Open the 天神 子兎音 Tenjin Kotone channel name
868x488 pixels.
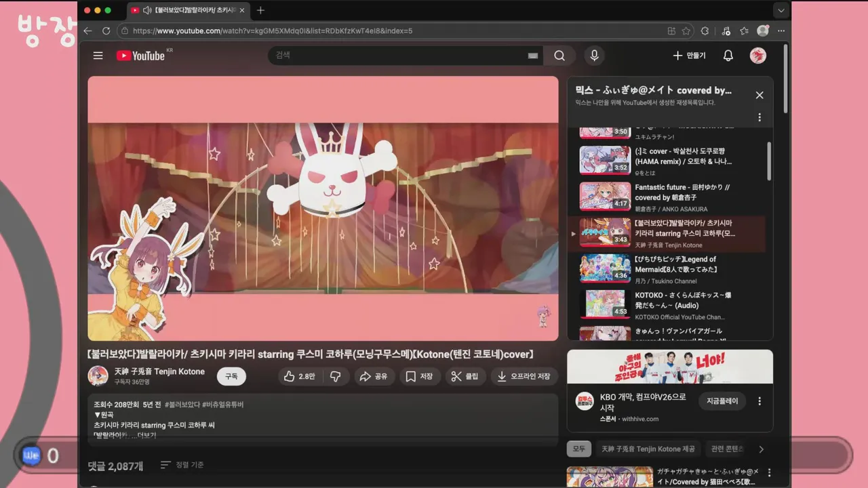(x=159, y=371)
